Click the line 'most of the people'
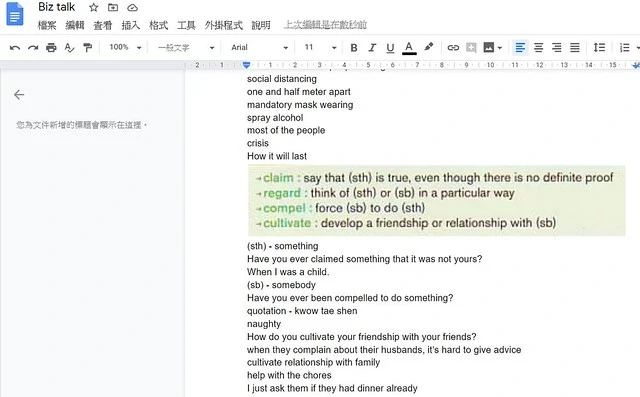This screenshot has width=640, height=397. (x=286, y=131)
